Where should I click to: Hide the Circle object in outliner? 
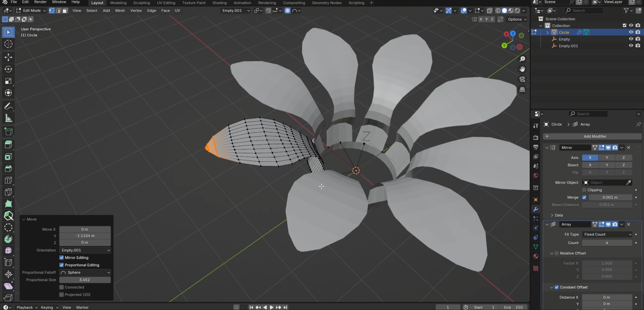[x=631, y=32]
